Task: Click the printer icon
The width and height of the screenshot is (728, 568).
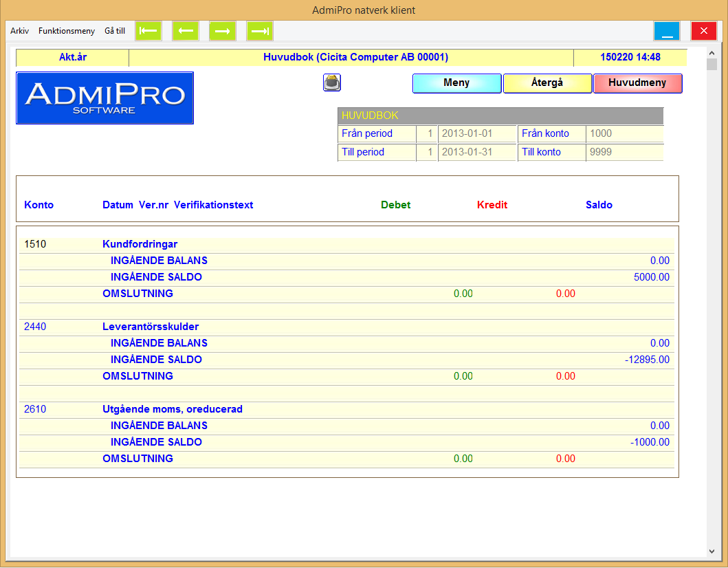Action: pyautogui.click(x=332, y=83)
